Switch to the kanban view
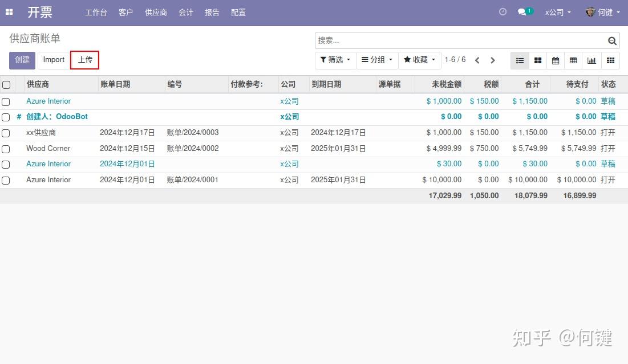Screen dimensions: 628x364 pos(537,60)
